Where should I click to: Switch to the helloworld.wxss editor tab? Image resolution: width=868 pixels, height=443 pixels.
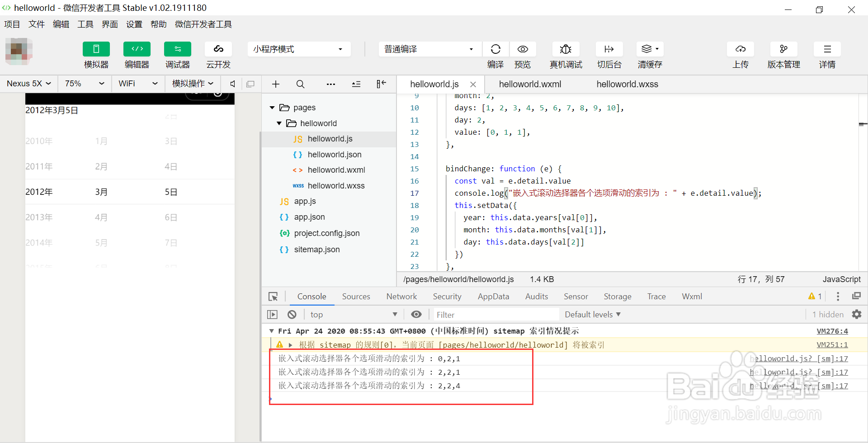point(627,84)
